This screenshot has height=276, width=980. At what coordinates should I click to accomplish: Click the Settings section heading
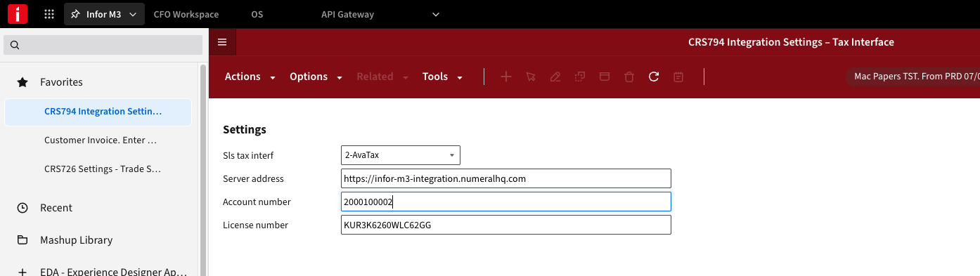pos(245,129)
